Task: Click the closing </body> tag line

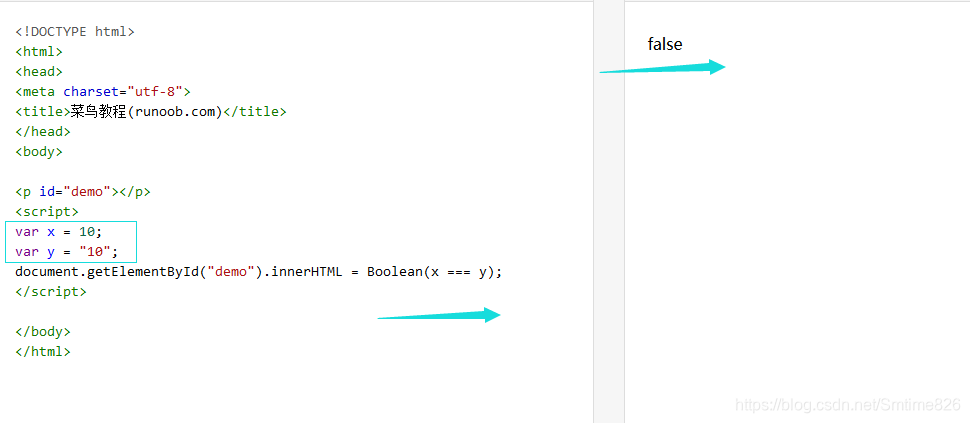Action: 43,331
